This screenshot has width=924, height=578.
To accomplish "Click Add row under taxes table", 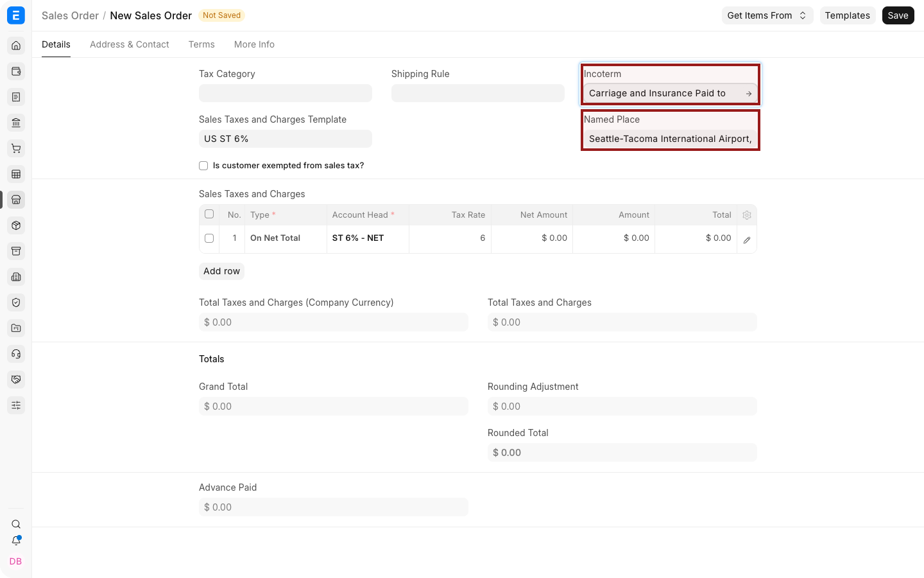I will coord(221,271).
